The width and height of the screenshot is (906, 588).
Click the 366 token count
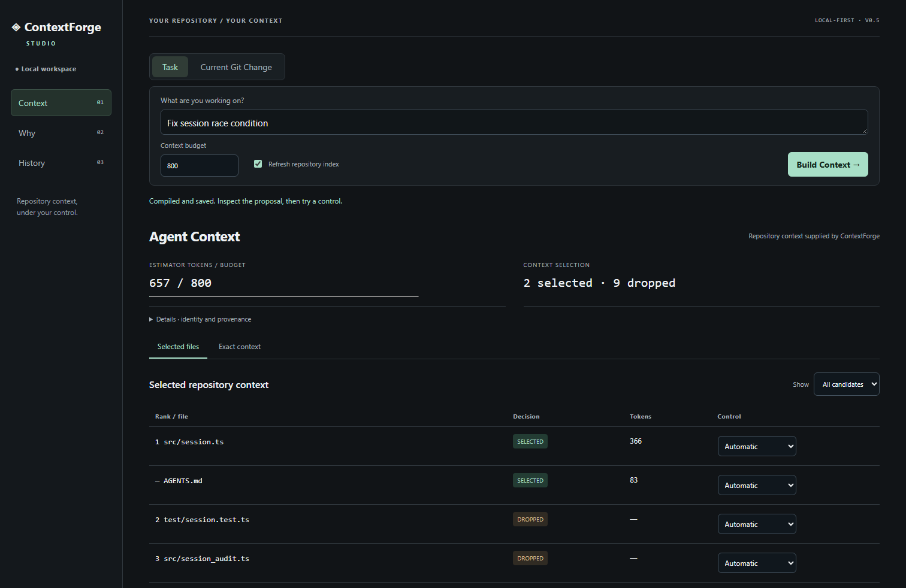636,441
